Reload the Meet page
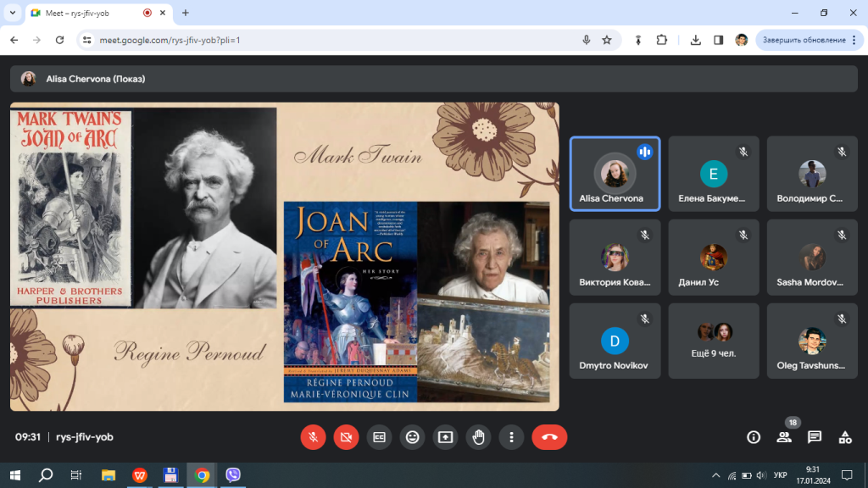Viewport: 868px width, 488px height. point(60,40)
